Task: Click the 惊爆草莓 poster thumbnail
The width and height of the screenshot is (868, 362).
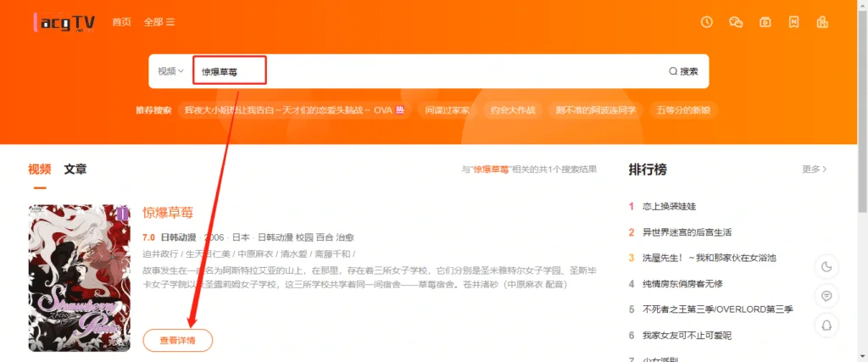Action: pyautogui.click(x=80, y=278)
